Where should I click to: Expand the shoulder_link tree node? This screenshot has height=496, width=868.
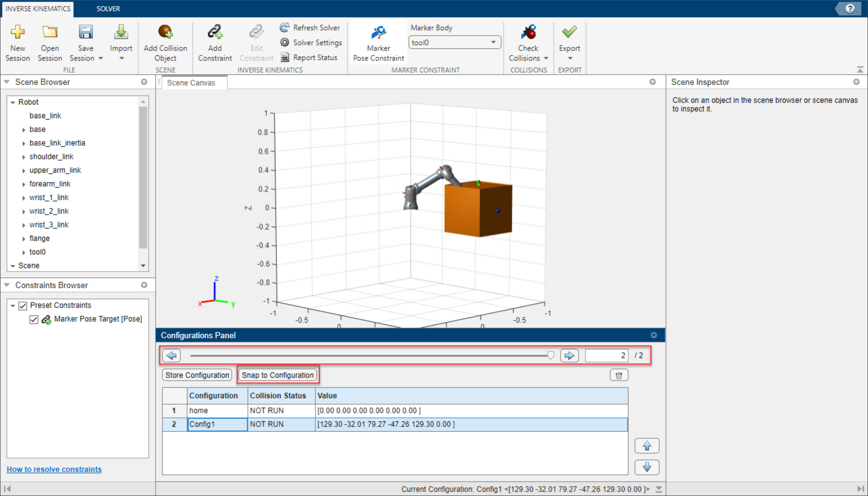coord(24,157)
